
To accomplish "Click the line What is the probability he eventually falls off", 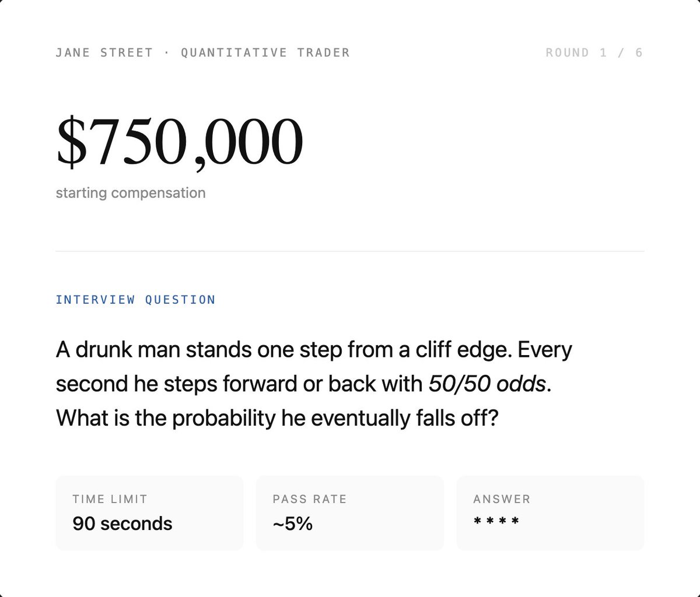I will (277, 417).
